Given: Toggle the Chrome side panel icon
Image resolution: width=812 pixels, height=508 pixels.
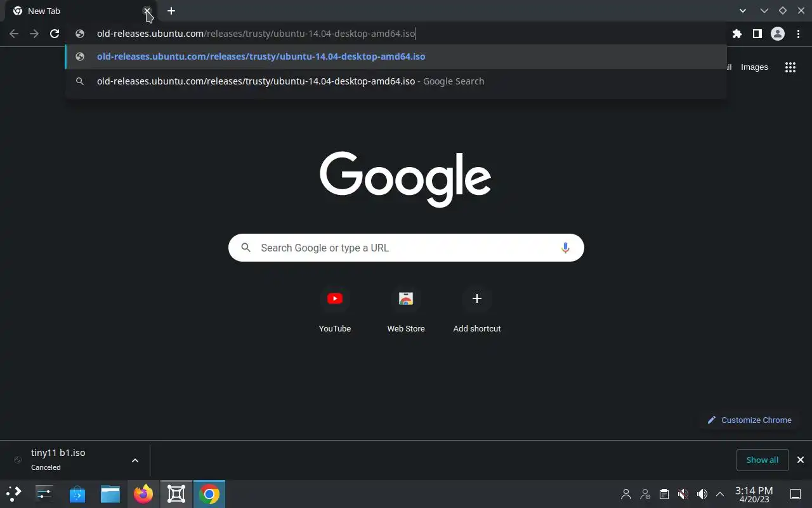Looking at the screenshot, I should 757,34.
